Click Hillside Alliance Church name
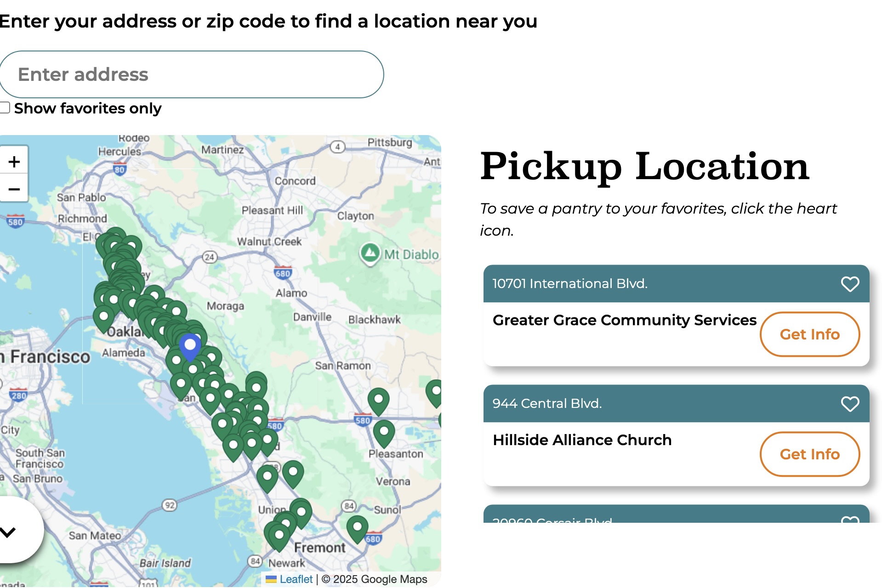The image size is (882, 588). (582, 440)
